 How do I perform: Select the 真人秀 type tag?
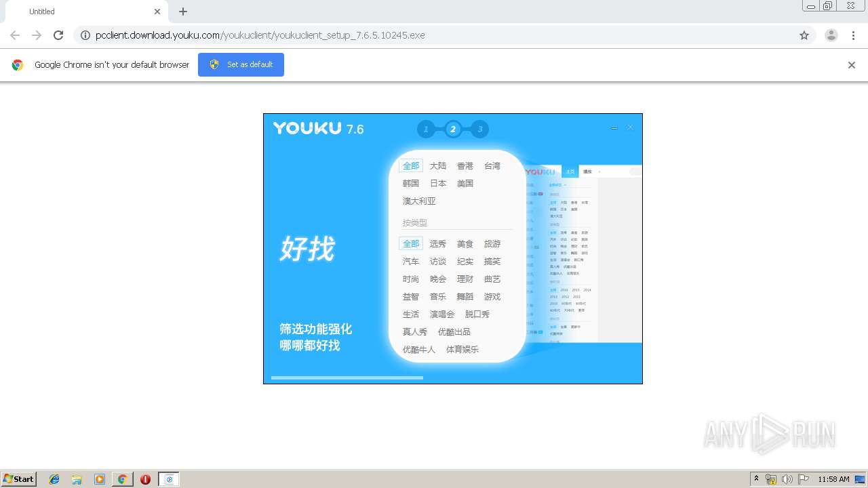click(x=415, y=331)
